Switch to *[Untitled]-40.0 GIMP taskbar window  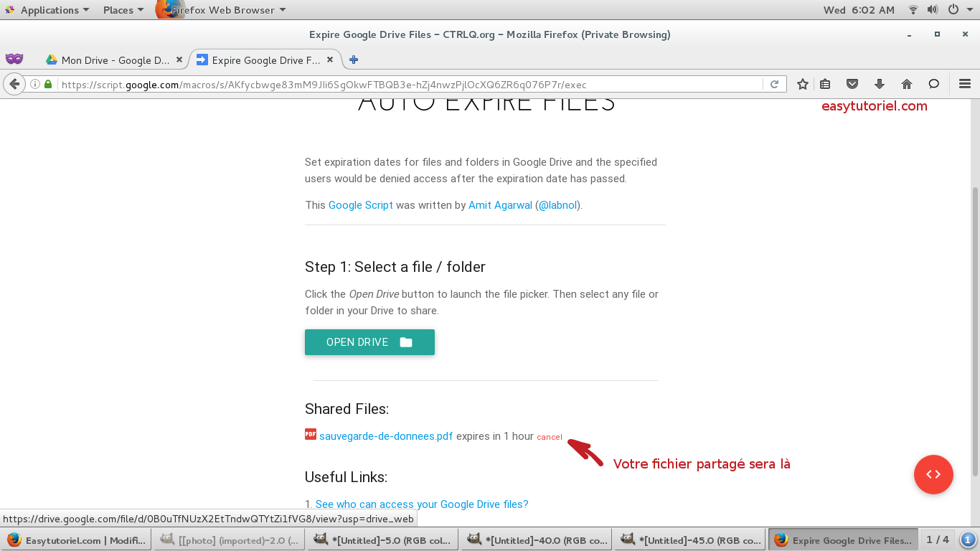[x=537, y=540]
